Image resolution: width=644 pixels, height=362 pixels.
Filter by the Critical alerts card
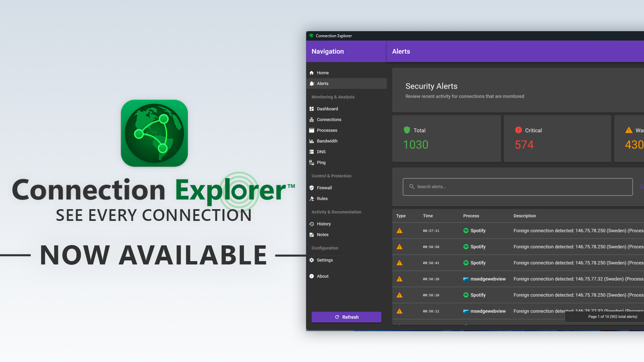557,139
